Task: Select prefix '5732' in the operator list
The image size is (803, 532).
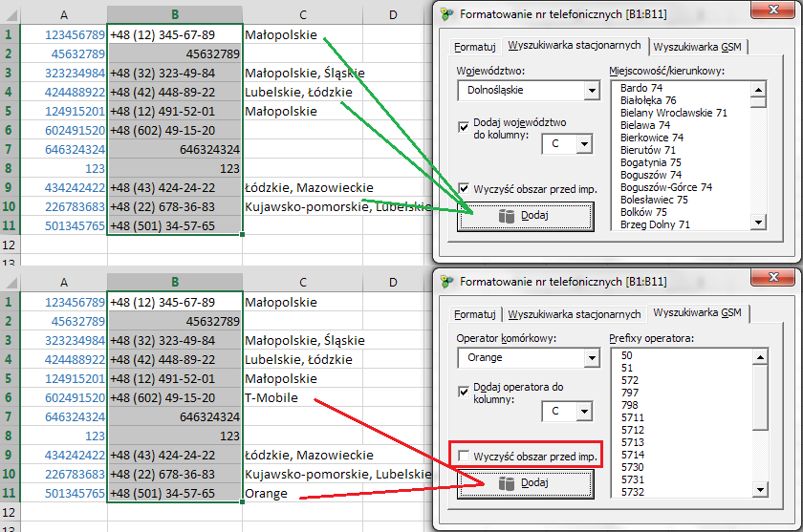Action: point(633,492)
